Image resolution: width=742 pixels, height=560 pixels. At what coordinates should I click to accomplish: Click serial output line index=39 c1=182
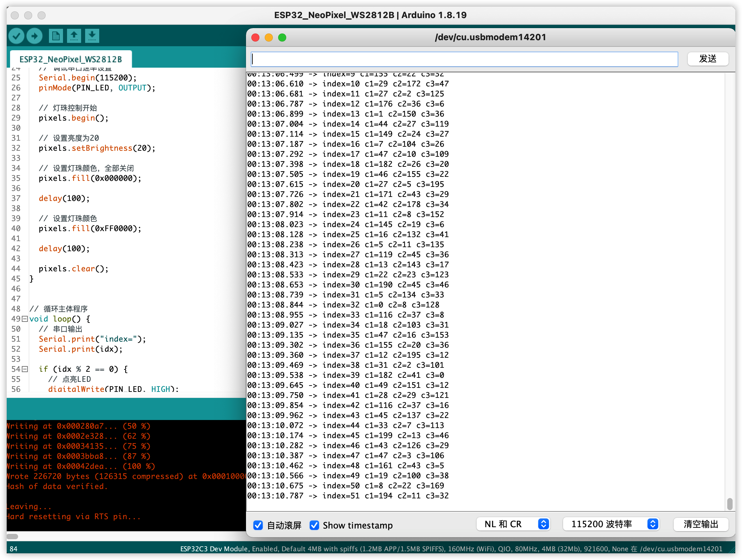click(346, 375)
